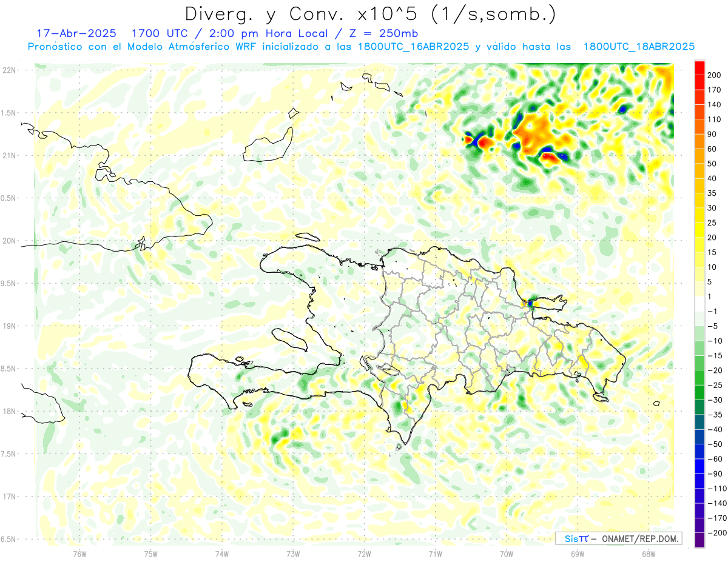728x562 pixels.
Task: Click the "140" color scale label
Action: pyautogui.click(x=715, y=104)
